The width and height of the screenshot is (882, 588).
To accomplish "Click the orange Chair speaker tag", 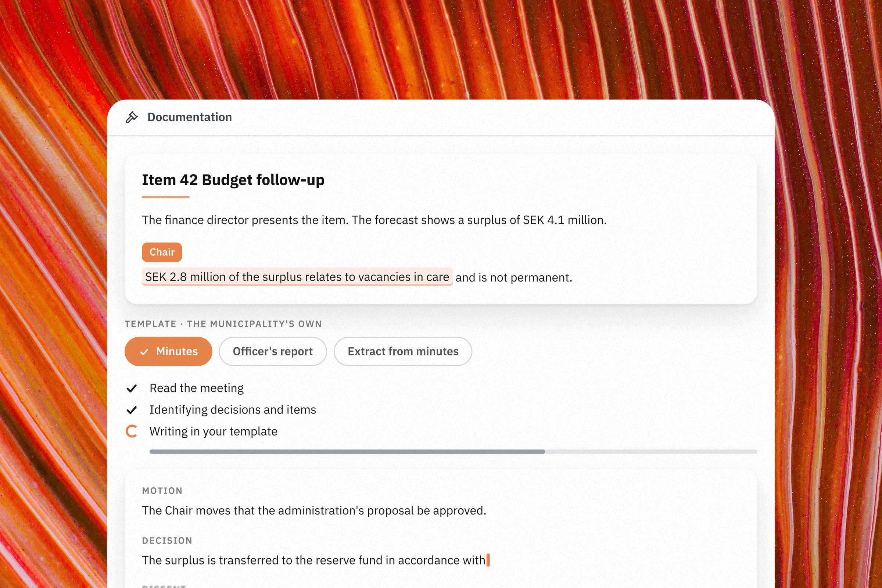I will point(162,252).
